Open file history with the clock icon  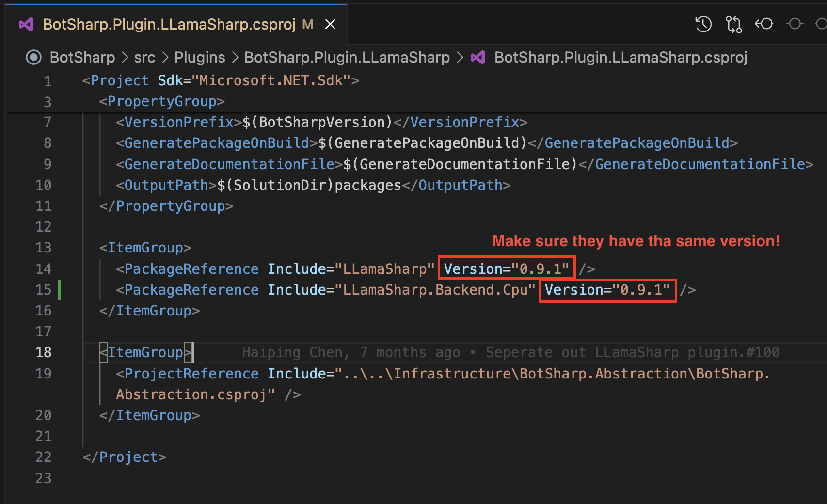pos(703,24)
